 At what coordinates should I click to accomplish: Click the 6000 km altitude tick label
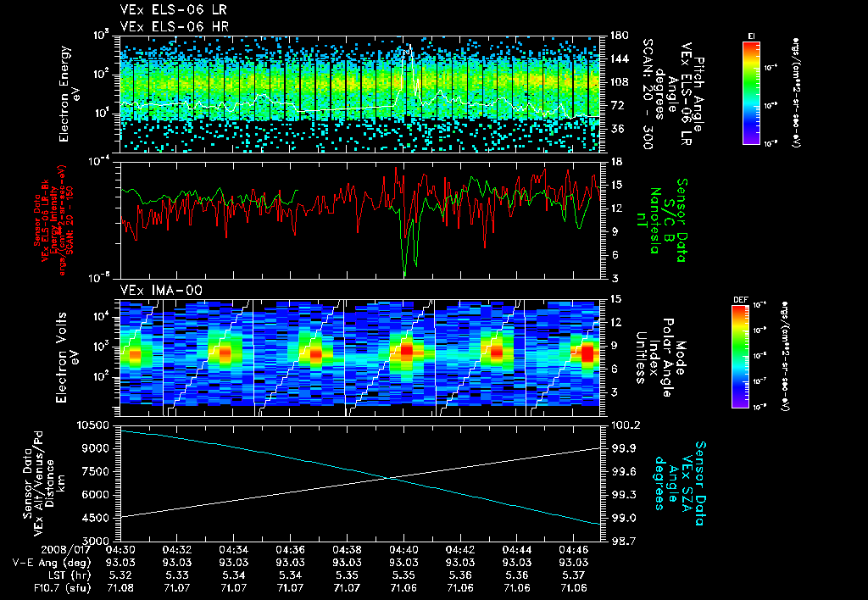point(95,495)
